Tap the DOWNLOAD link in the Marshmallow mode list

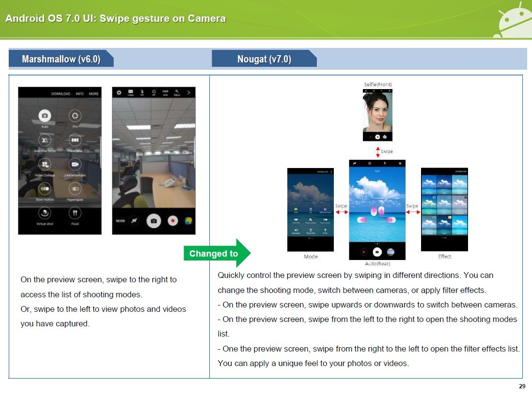tap(61, 93)
